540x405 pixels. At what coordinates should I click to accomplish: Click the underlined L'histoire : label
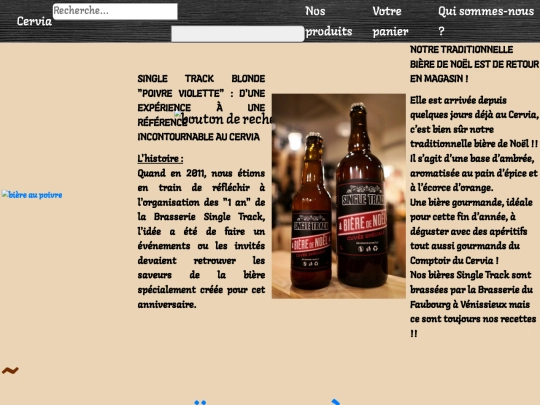point(160,159)
